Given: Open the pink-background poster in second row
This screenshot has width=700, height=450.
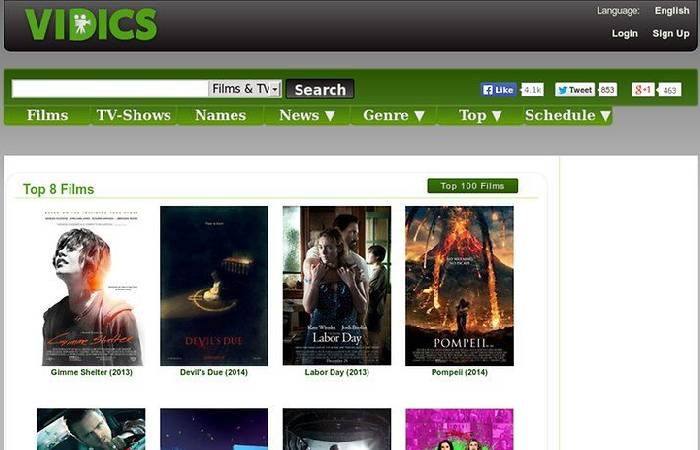Looking at the screenshot, I should (x=459, y=429).
